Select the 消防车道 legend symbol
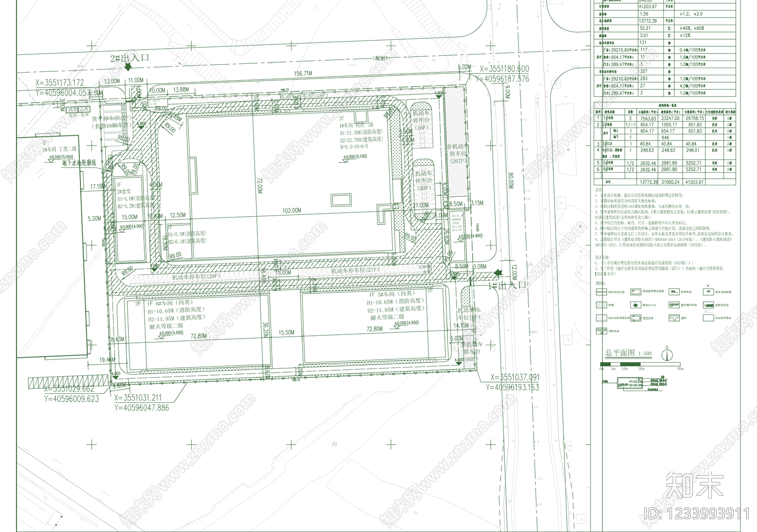 601,331
